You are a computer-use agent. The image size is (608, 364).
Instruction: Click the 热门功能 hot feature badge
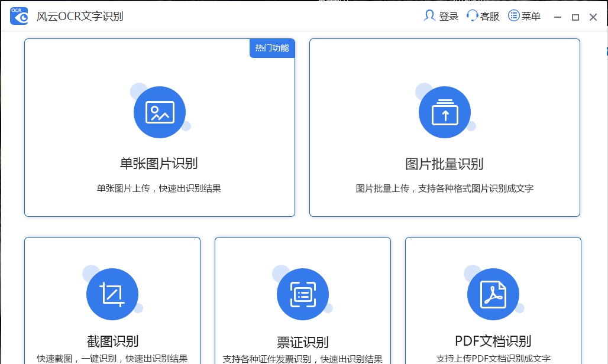click(271, 48)
